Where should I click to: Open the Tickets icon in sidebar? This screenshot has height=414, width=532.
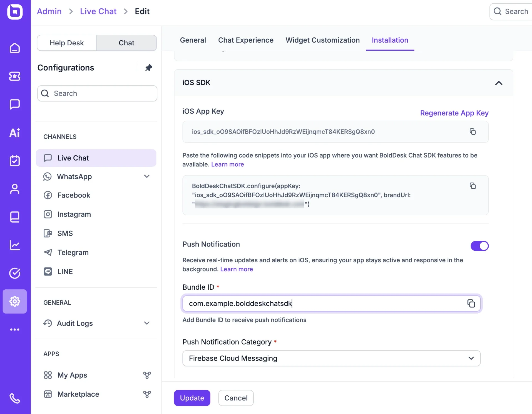click(15, 76)
